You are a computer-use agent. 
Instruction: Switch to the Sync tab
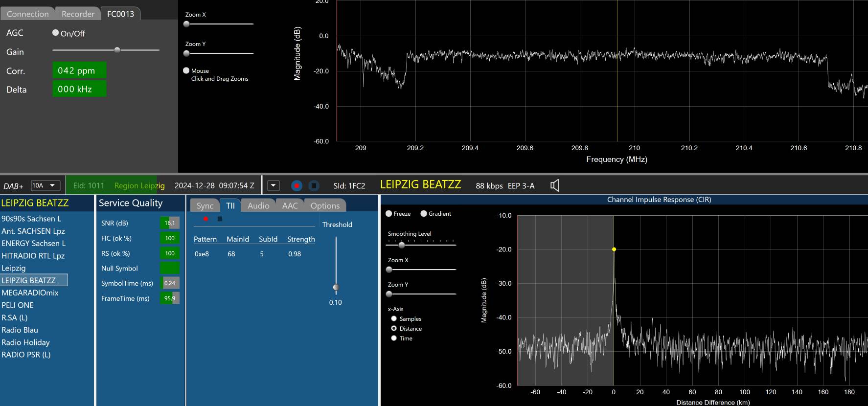[205, 206]
